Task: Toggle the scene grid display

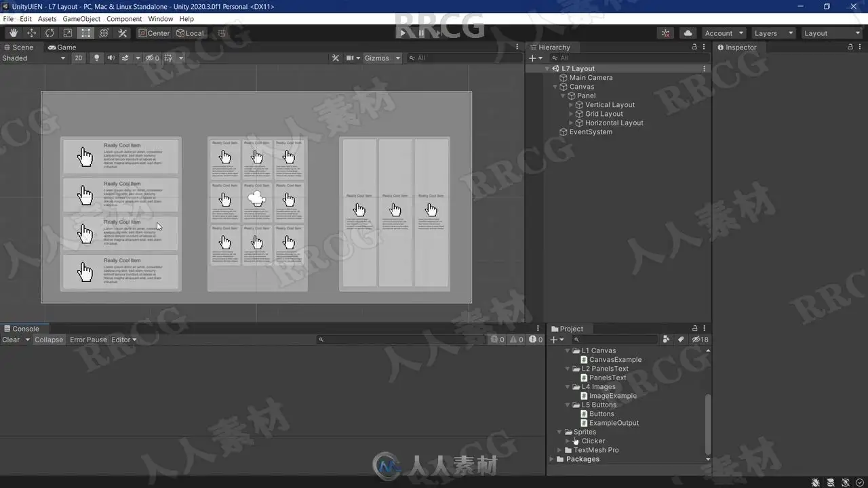Action: 169,58
